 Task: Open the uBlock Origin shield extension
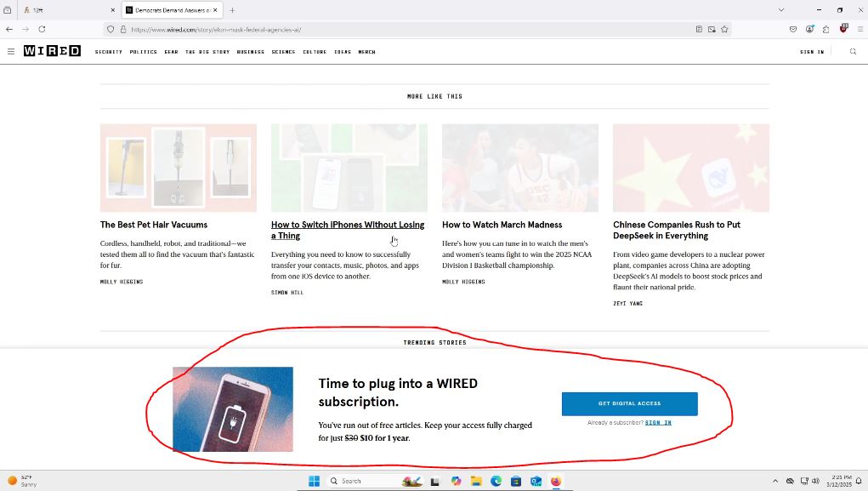click(843, 29)
